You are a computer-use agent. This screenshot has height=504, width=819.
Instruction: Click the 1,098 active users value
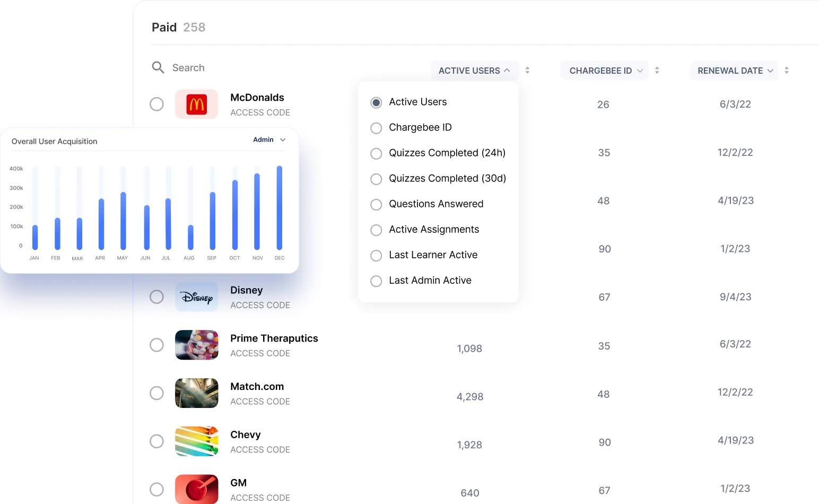click(x=469, y=349)
